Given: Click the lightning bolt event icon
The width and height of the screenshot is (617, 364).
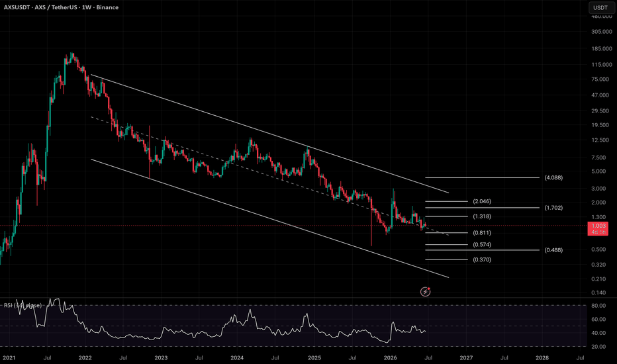Looking at the screenshot, I should (x=426, y=292).
